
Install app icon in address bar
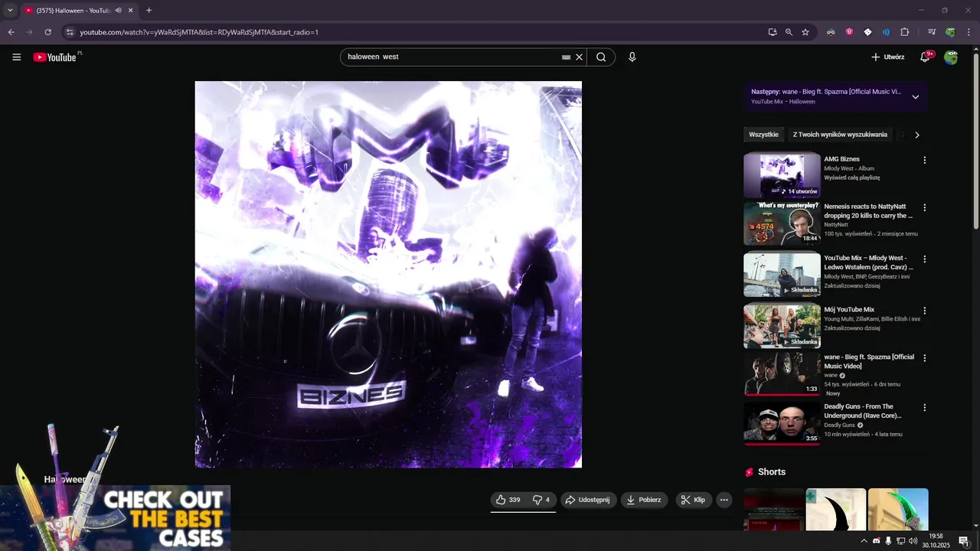pyautogui.click(x=773, y=32)
